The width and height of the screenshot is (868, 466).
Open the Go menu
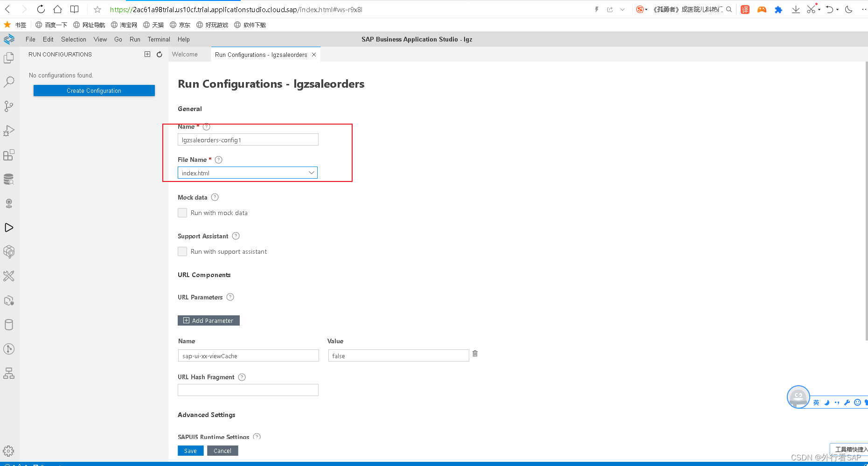tap(118, 39)
